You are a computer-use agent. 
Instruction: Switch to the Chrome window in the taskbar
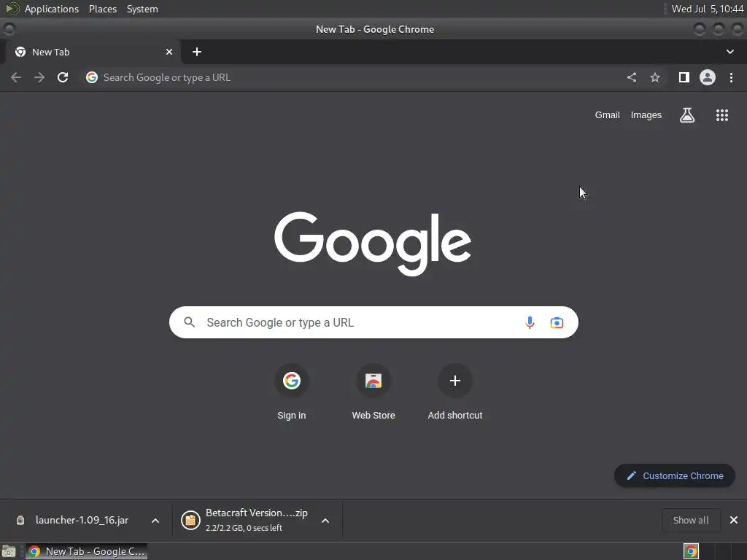pyautogui.click(x=86, y=551)
